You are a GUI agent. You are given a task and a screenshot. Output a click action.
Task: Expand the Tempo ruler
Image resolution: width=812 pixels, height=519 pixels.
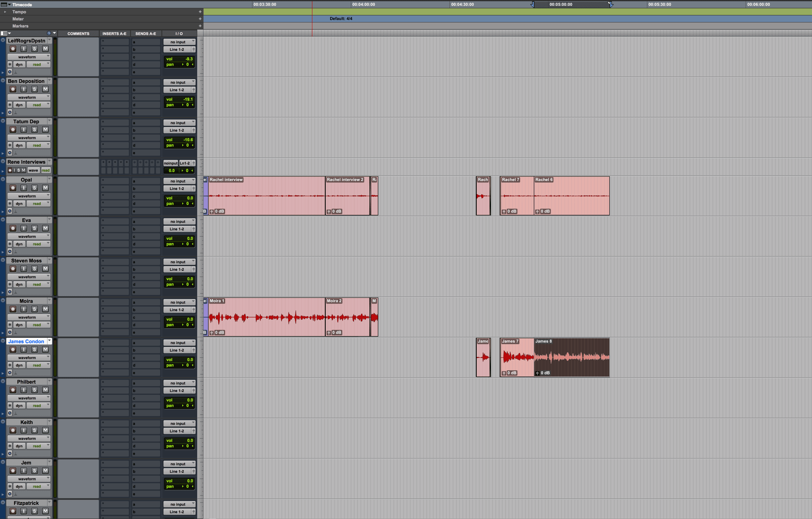coord(5,12)
